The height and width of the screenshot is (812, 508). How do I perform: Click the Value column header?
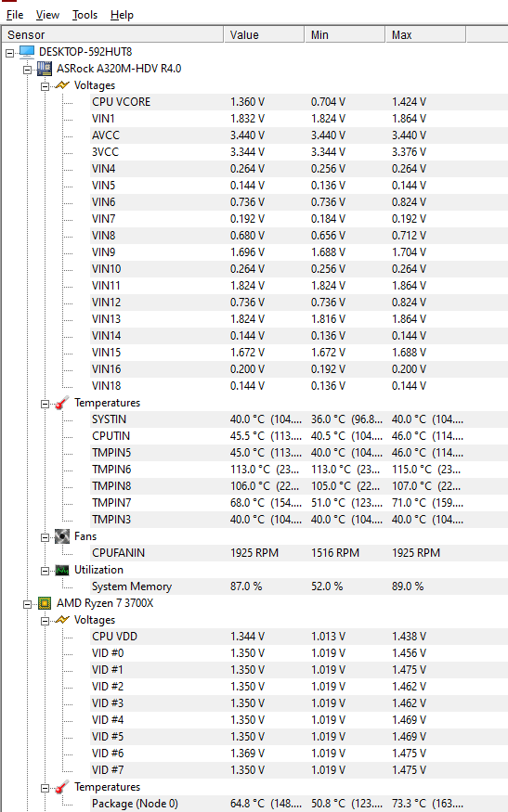click(x=264, y=34)
